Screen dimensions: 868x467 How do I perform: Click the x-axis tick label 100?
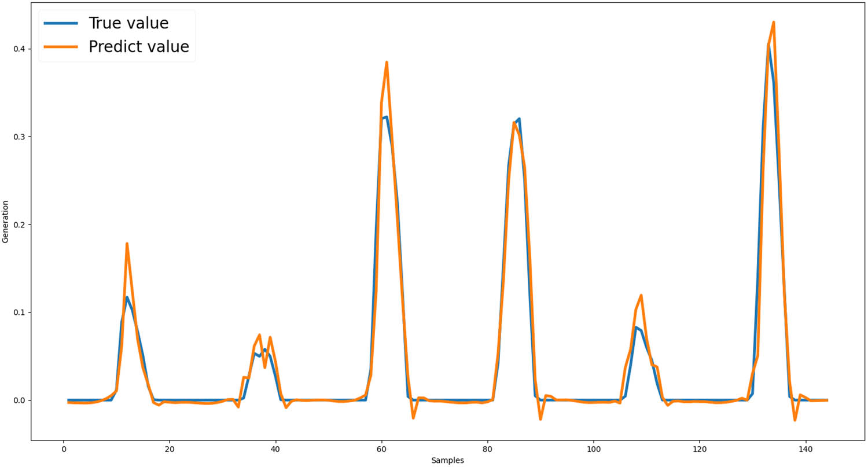point(593,448)
